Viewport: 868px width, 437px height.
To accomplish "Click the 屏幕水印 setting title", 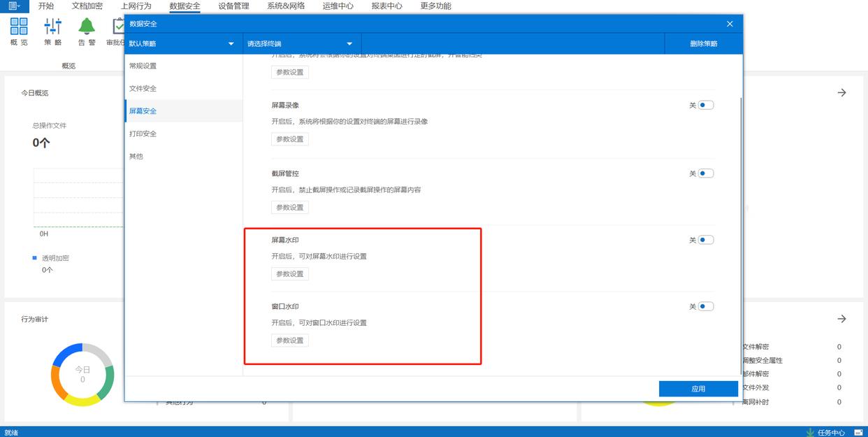I will pos(285,240).
